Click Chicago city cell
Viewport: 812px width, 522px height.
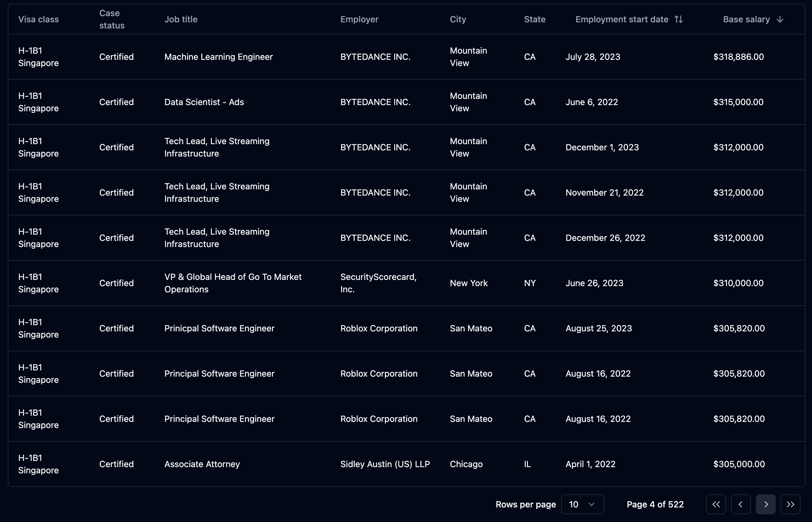(466, 464)
